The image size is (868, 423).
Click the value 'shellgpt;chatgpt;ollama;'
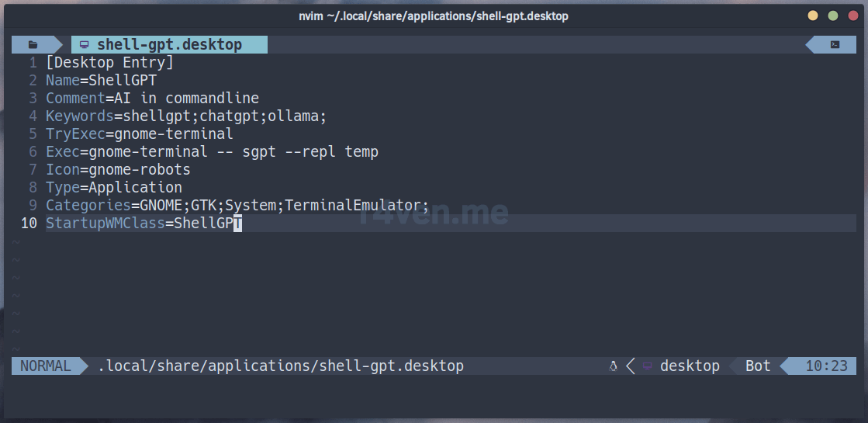click(225, 116)
